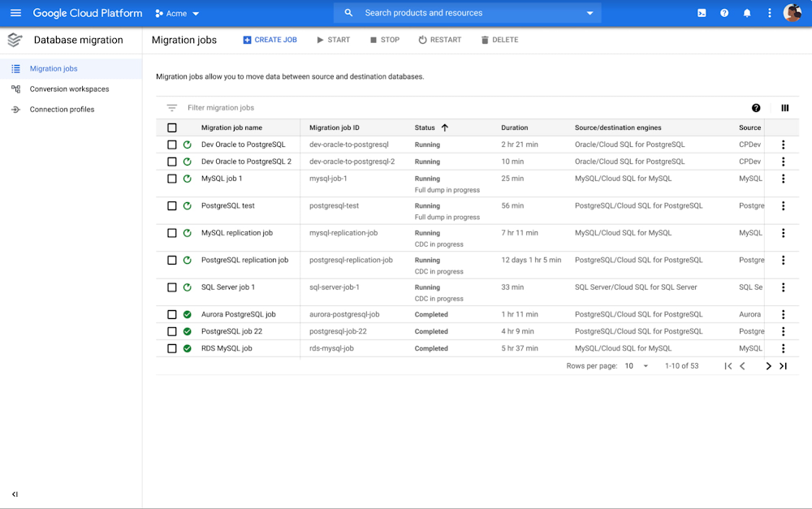Open actions menu for Dev Oracle to PostgreSQL

coord(783,145)
